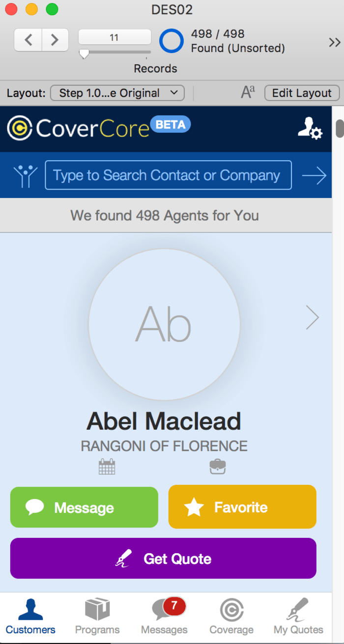Click the records slider handle
The image size is (344, 644).
(x=84, y=54)
